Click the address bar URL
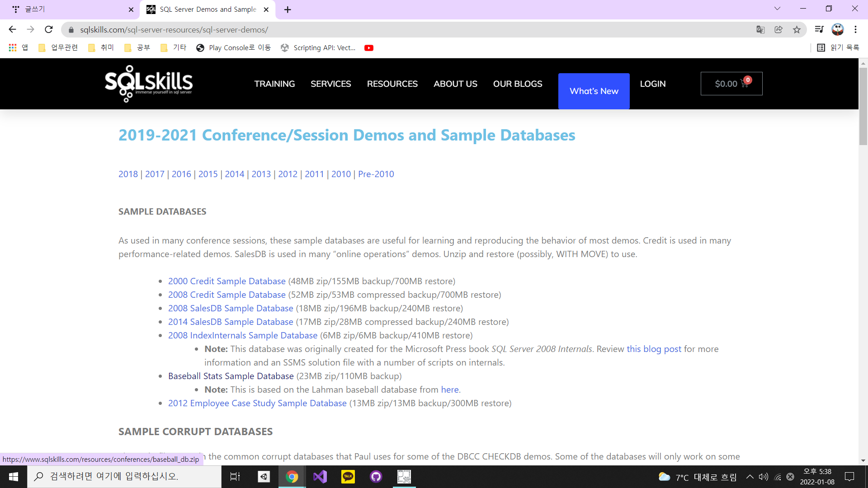The image size is (868, 488). point(174,30)
